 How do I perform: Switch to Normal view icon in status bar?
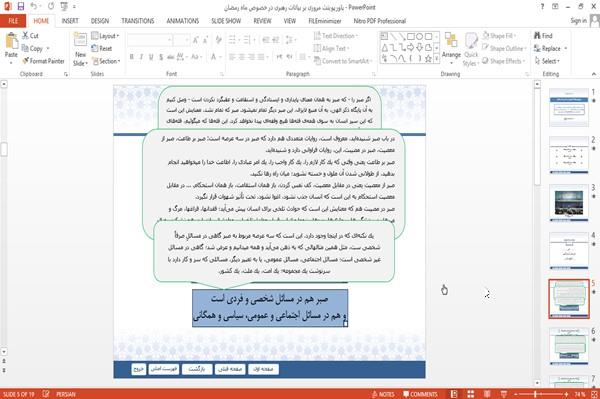[x=454, y=394]
